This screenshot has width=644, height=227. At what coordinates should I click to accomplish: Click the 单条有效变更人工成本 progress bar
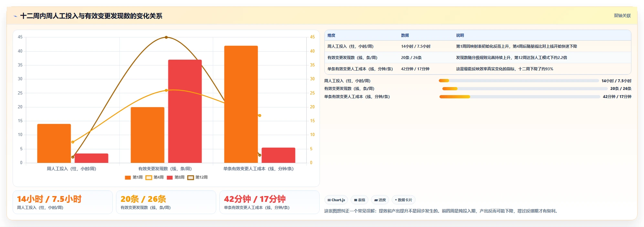point(520,97)
